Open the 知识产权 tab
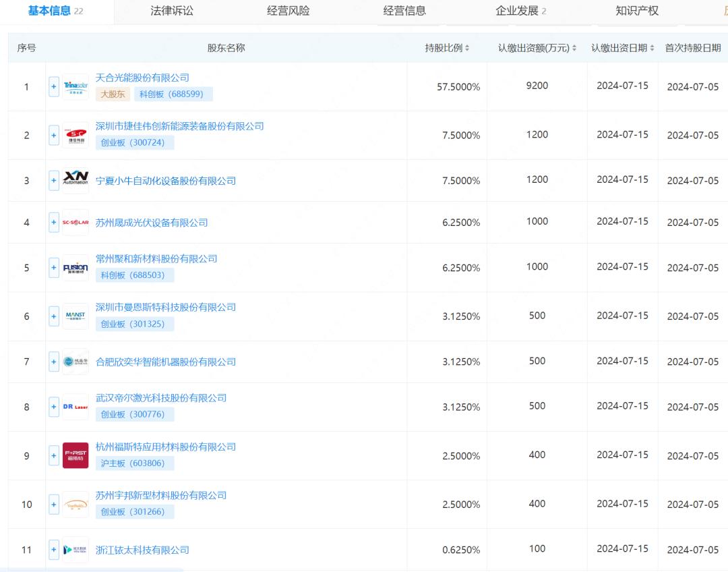The image size is (728, 572). [x=637, y=11]
